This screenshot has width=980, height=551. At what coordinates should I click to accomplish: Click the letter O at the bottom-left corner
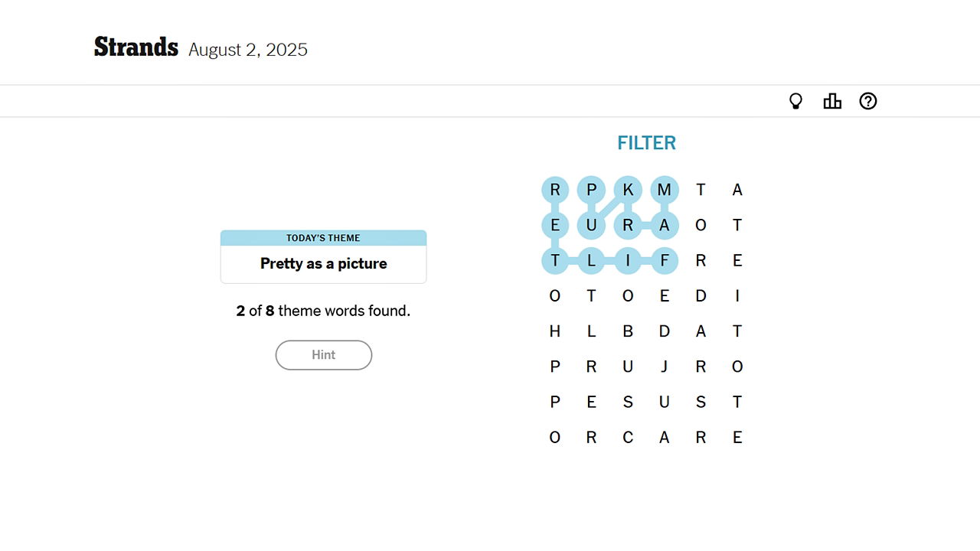click(x=555, y=436)
